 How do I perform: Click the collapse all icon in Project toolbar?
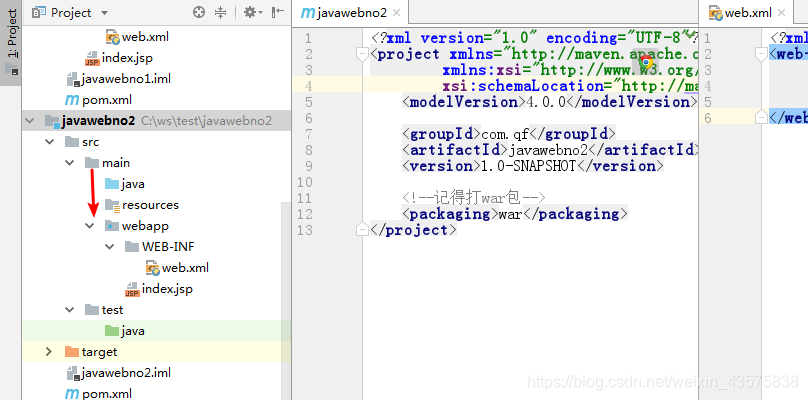221,12
